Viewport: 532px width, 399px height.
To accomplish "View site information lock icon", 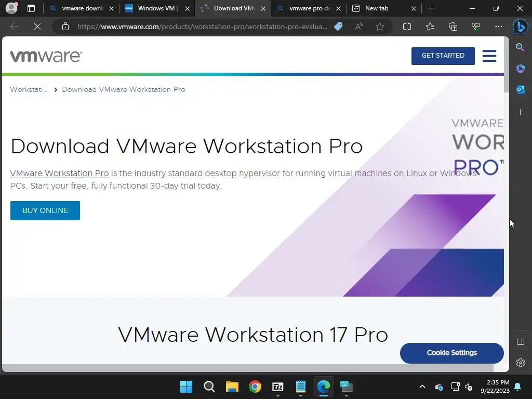I will coord(65,26).
